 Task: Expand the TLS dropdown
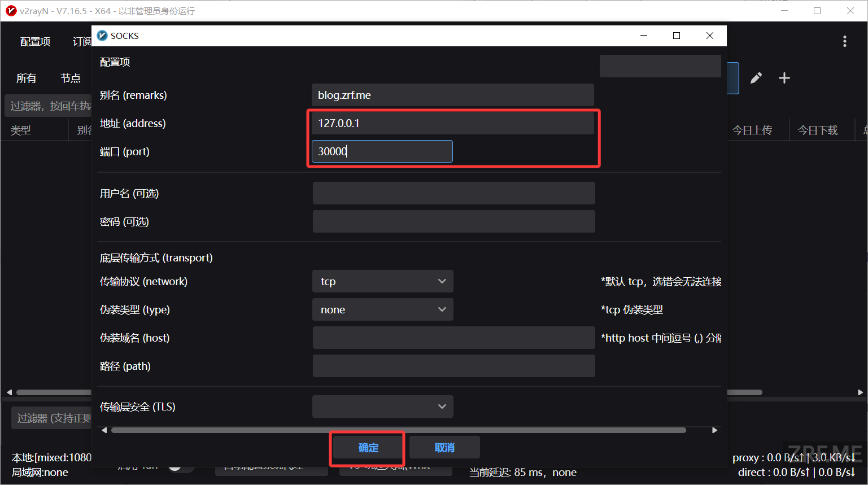pyautogui.click(x=383, y=407)
